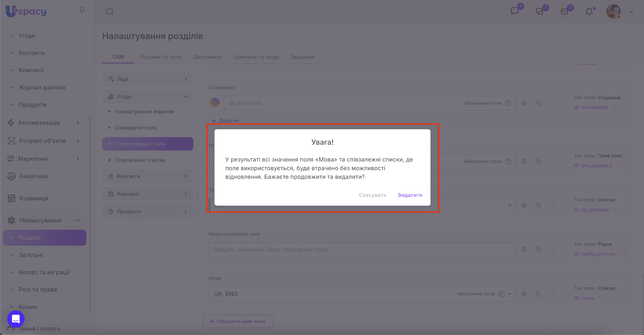The width and height of the screenshot is (644, 335).
Task: Delete the Наше приховане поле field
Action: point(553,249)
